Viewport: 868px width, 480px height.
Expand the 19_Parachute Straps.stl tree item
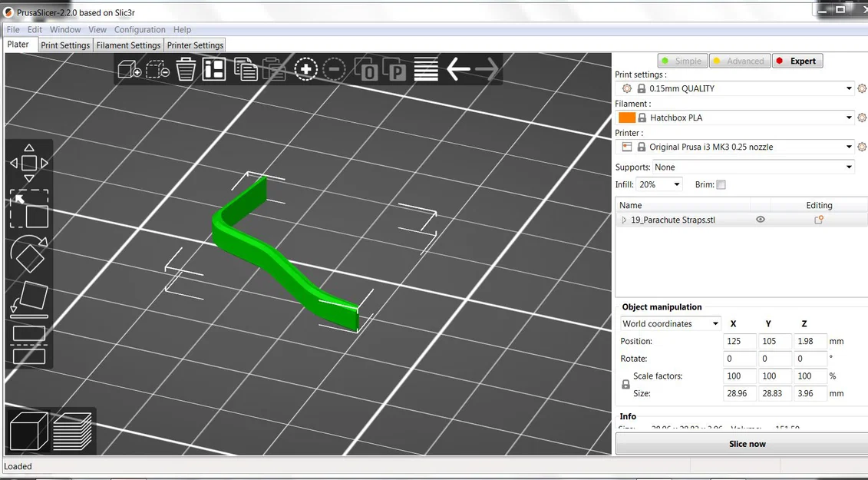[x=624, y=220]
